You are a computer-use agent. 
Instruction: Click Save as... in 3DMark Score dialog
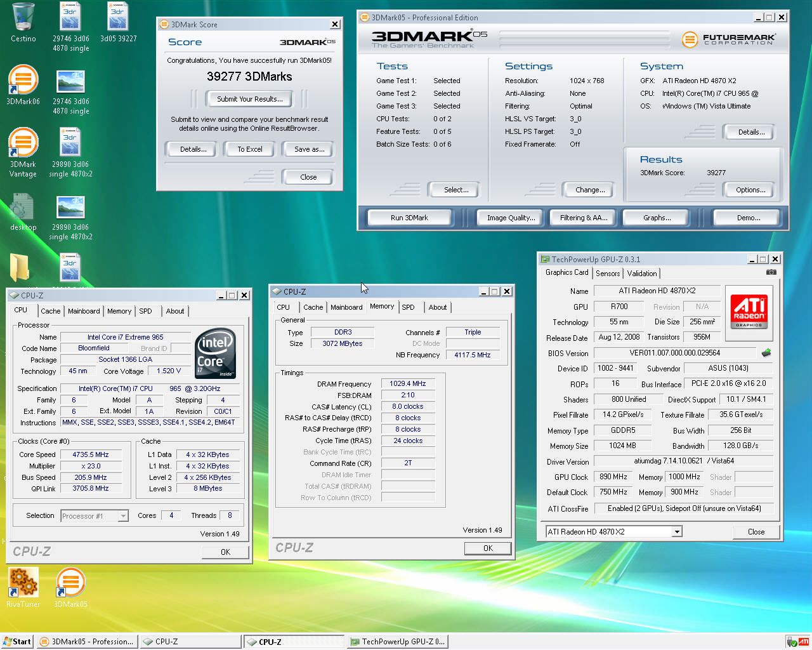click(x=310, y=149)
